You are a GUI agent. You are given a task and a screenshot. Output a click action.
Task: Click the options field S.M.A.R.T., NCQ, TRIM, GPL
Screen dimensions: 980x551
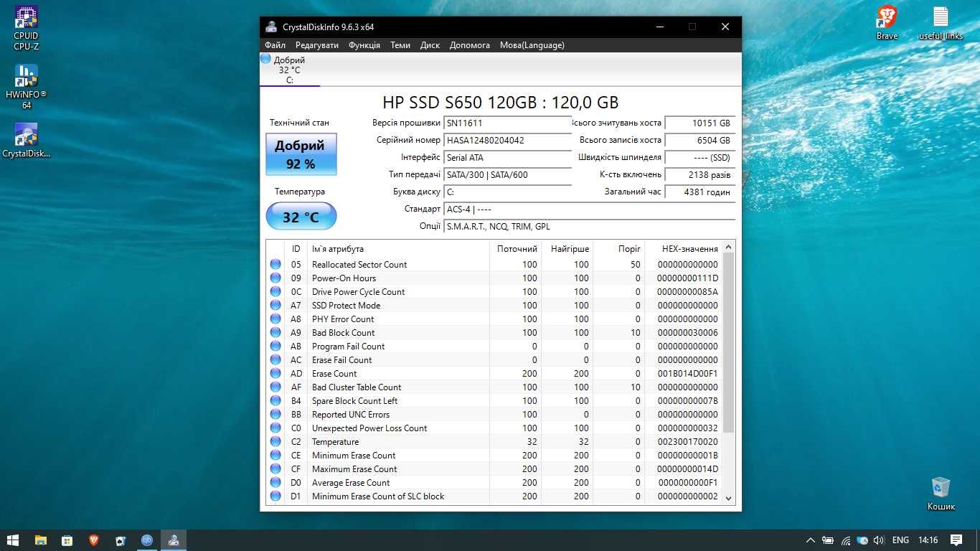589,226
